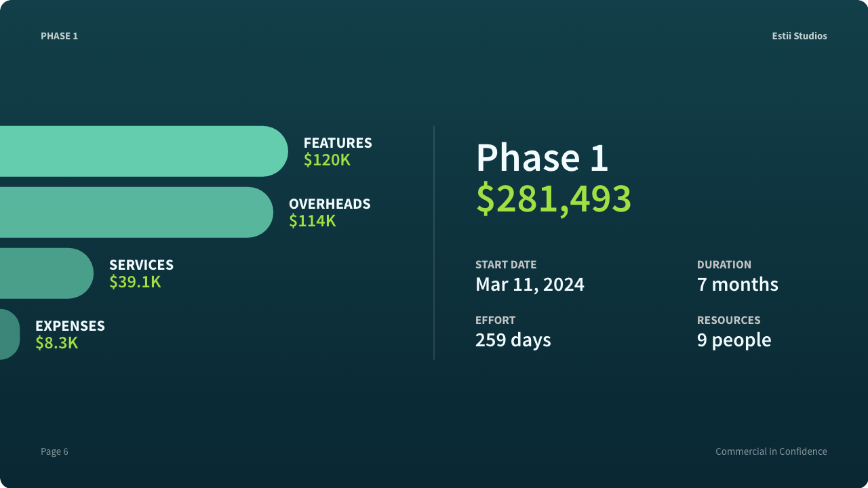Select the Overheads bar
The height and width of the screenshot is (488, 868).
136,212
